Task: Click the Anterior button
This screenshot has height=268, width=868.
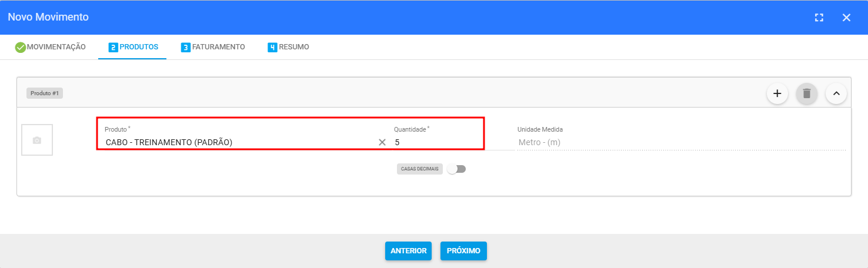Action: (409, 250)
